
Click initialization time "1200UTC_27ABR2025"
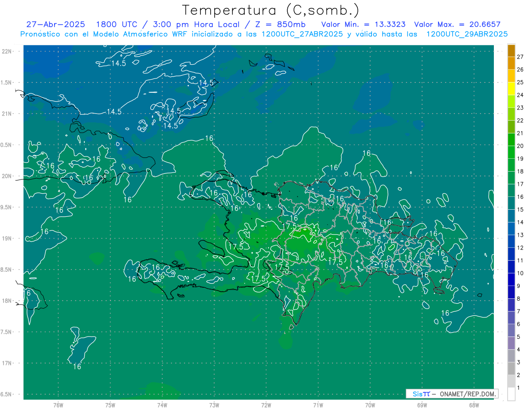pos(302,34)
